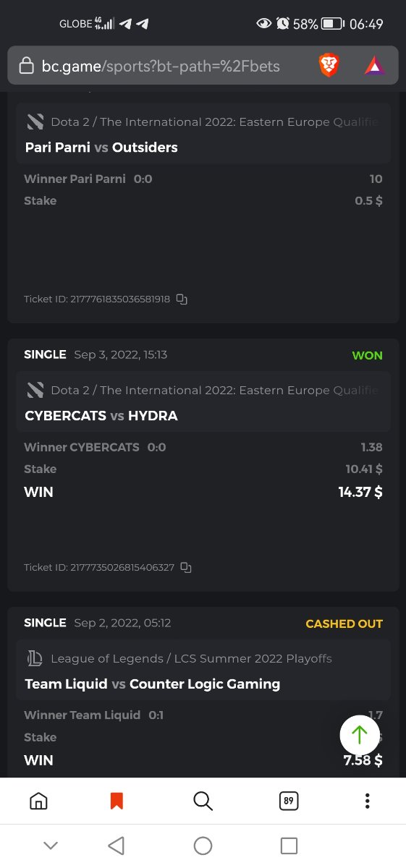This screenshot has width=406, height=868.
Task: Go to the browser home page icon
Action: pyautogui.click(x=38, y=801)
